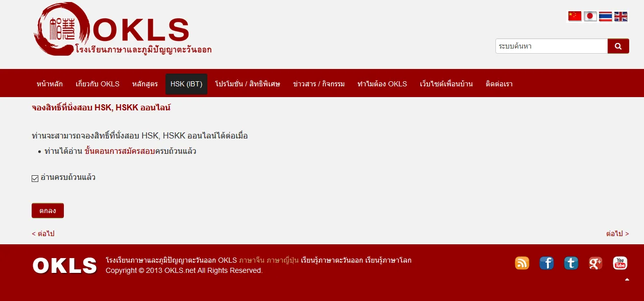Go to หน้าหลัก in navigation bar
The image size is (644, 301).
pyautogui.click(x=50, y=84)
